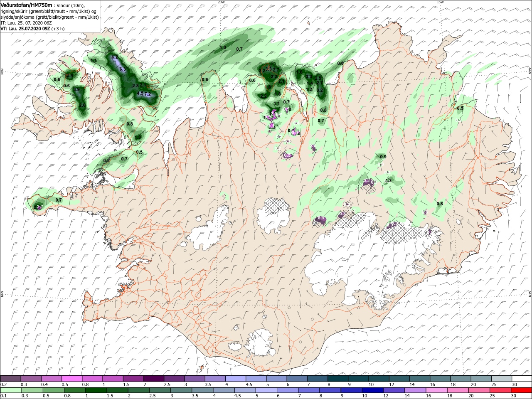The image size is (532, 399).
Task: Click the 20W longitude label
Action: [221, 2]
